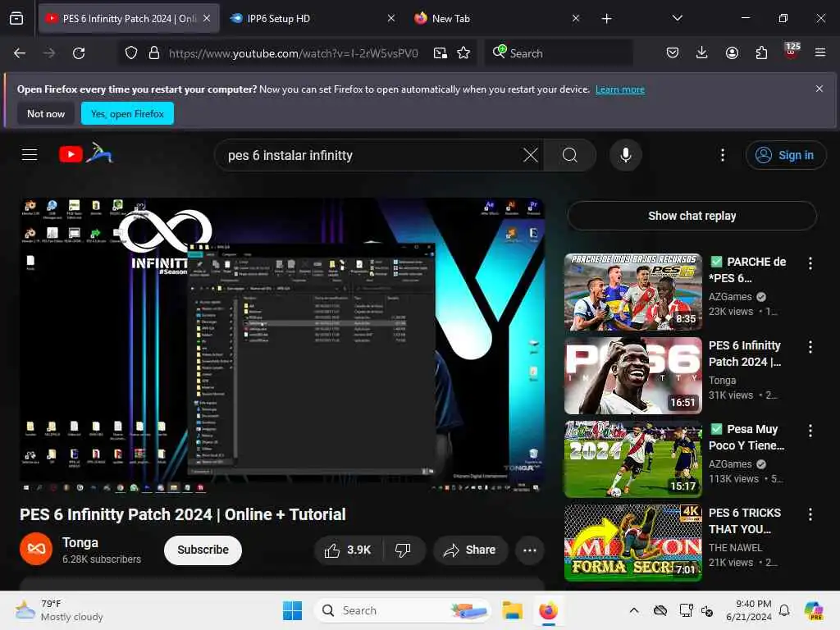
Task: Open the extensions puzzle icon
Action: 761,52
